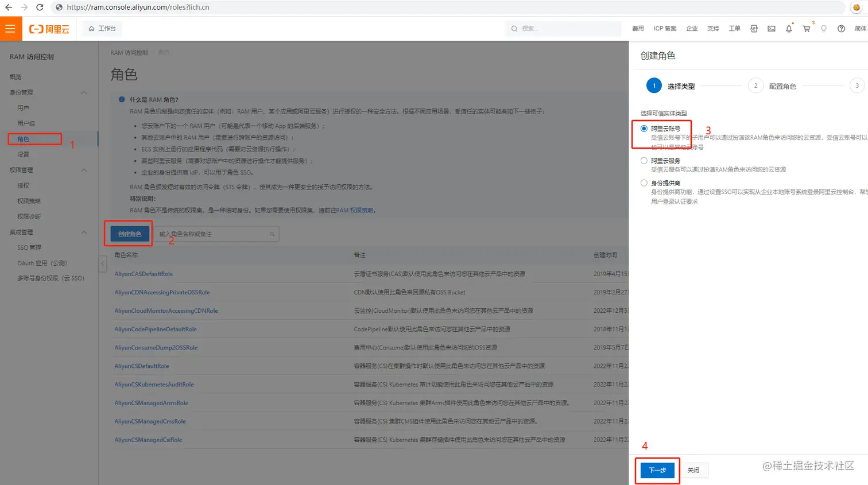868x485 pixels.
Task: Reload the page with refresh icon
Action: coord(40,7)
